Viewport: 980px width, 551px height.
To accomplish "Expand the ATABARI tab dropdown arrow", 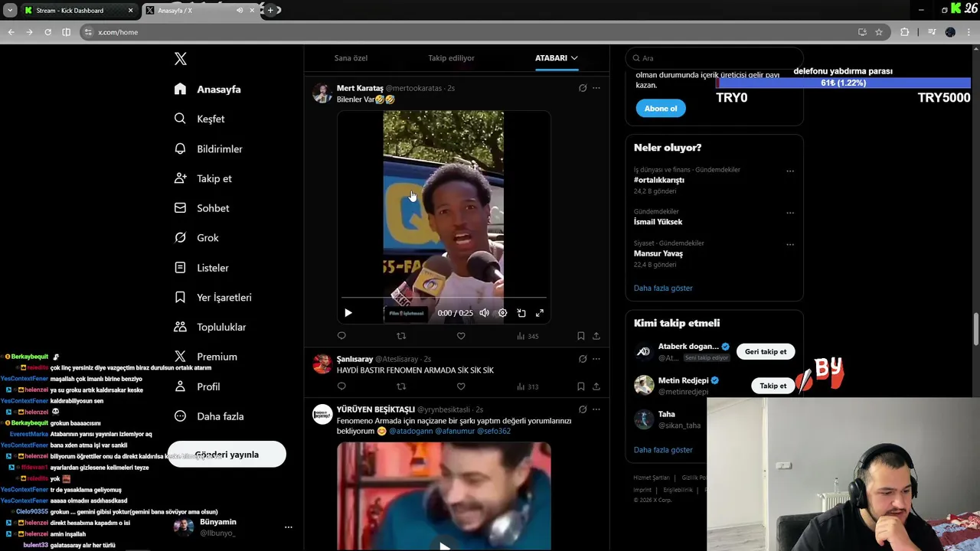I will tap(574, 58).
